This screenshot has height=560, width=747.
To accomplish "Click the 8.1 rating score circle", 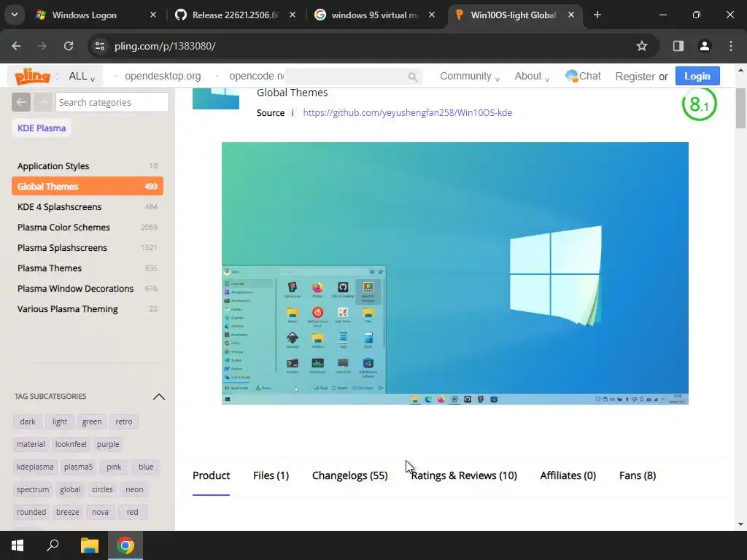I will click(x=699, y=104).
